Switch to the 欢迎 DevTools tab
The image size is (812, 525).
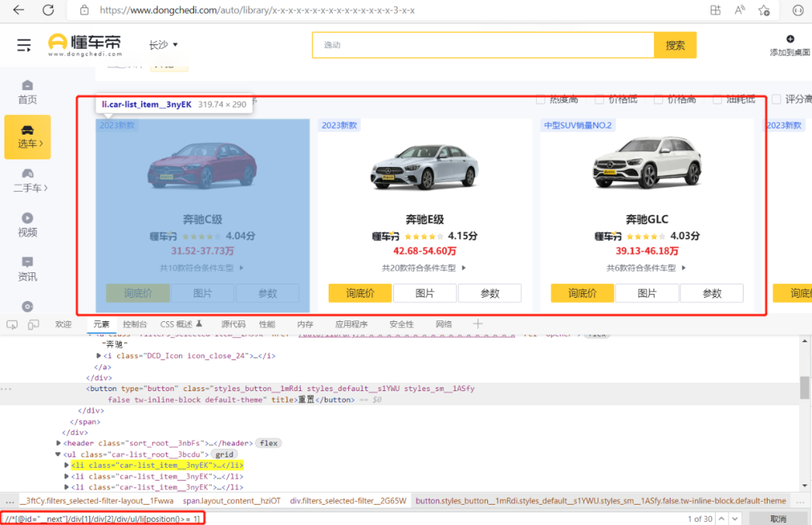63,324
